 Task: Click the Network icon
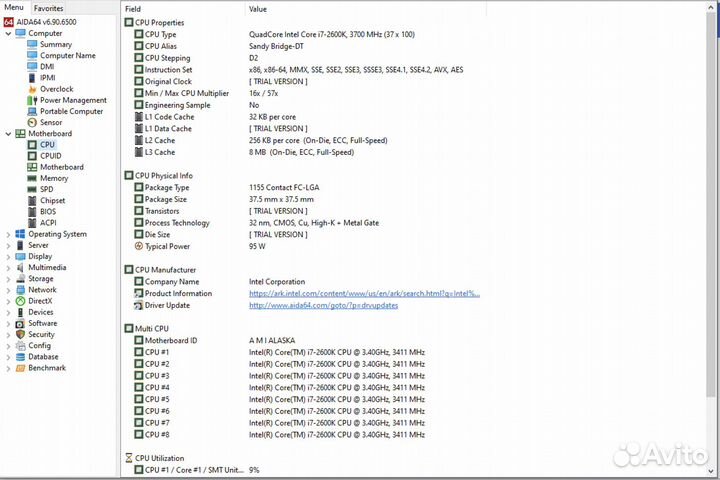(20, 290)
